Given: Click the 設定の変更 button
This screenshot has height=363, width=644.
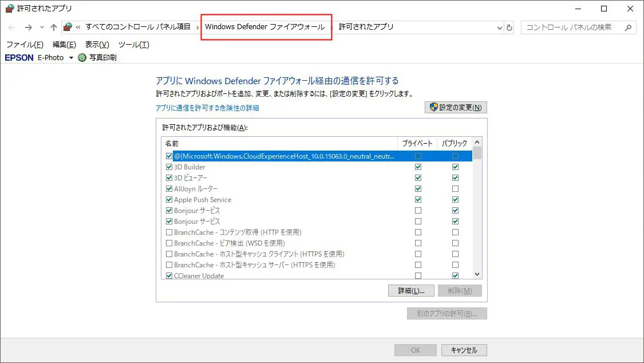Looking at the screenshot, I should pos(456,108).
